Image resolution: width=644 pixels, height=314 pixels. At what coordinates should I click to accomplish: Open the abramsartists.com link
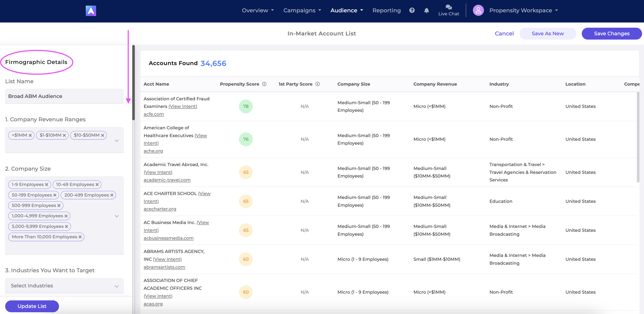[164, 267]
